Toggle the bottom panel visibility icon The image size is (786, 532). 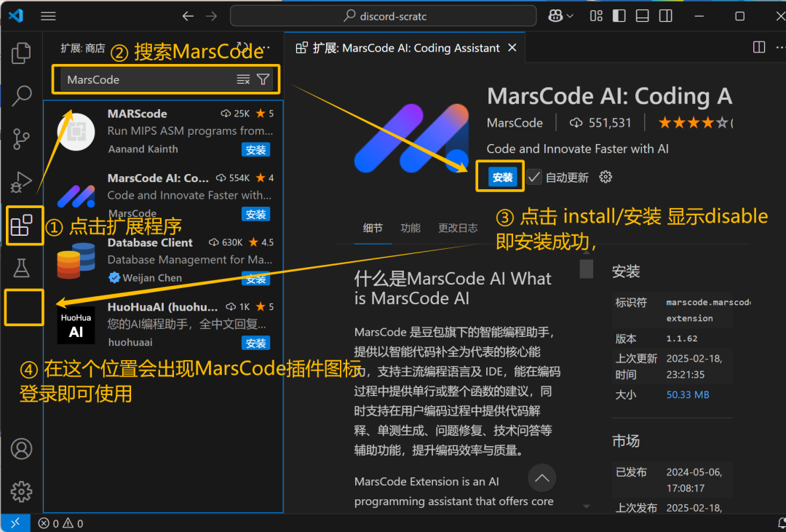pyautogui.click(x=642, y=15)
